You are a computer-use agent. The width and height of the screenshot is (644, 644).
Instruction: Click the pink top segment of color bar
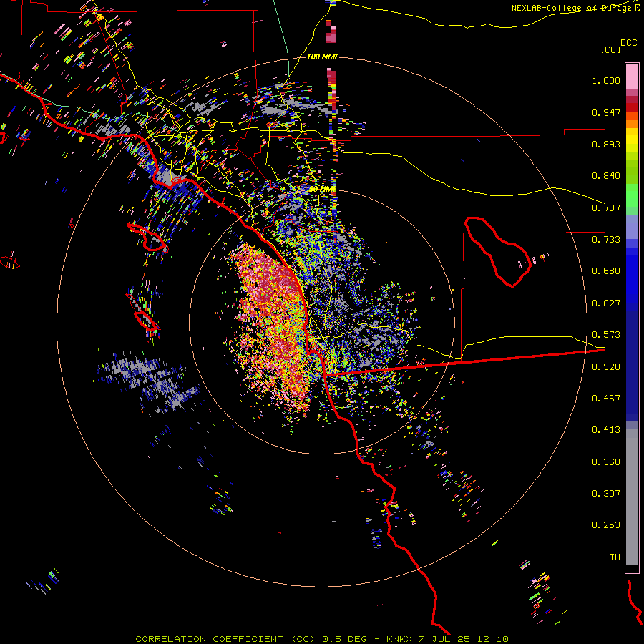(632, 77)
